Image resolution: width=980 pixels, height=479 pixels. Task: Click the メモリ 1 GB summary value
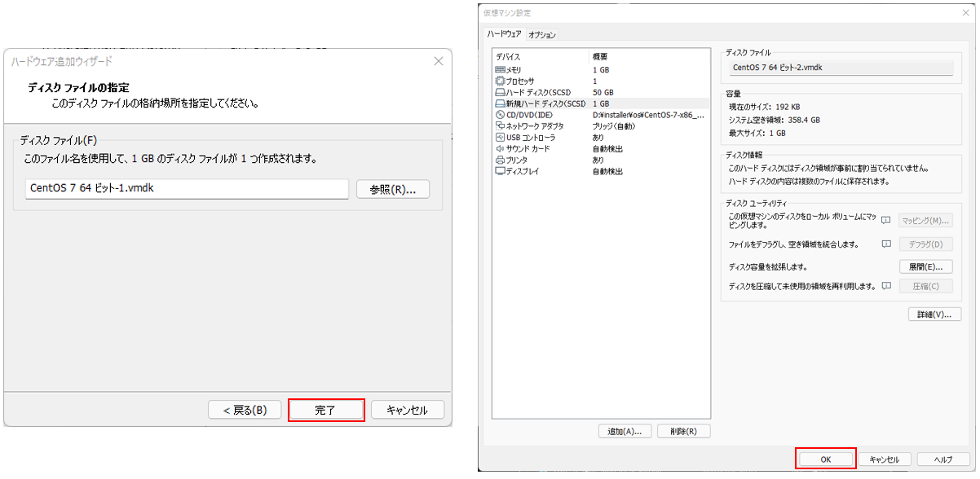pos(600,71)
